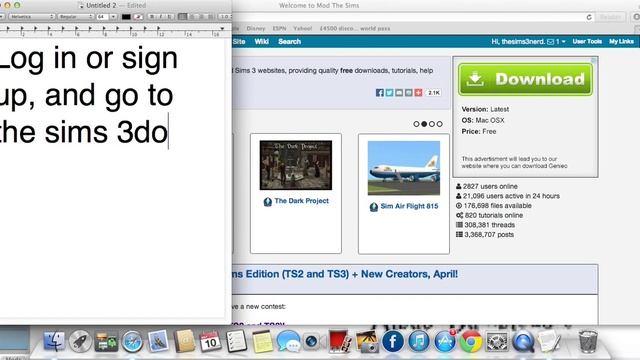Toggle bold in TextEdit toolbar
The height and width of the screenshot is (360, 640).
tap(152, 17)
